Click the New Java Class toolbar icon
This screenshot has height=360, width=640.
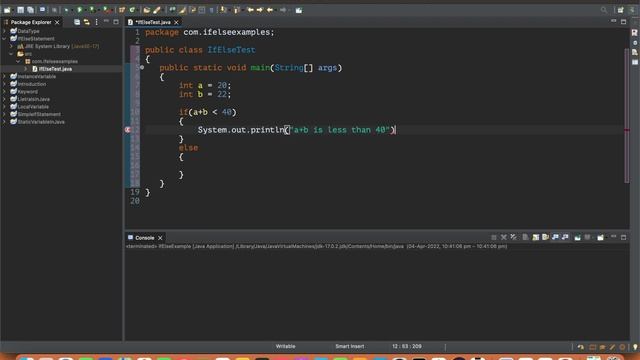point(132,10)
